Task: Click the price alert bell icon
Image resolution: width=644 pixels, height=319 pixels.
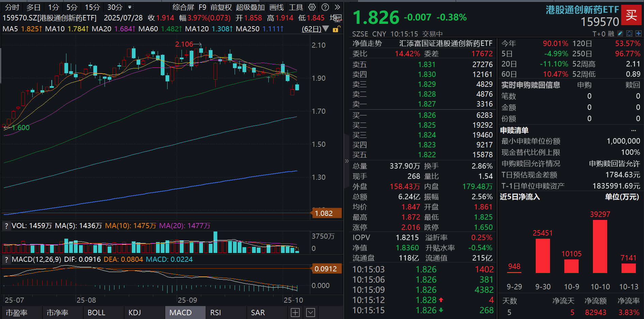Action: pos(629,33)
